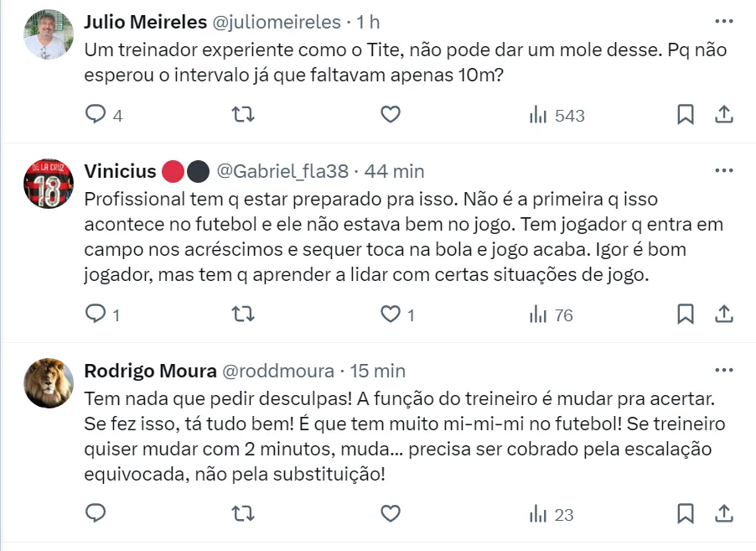Screen dimensions: 756x551
Task: Open the 44 min timestamp
Action: 394,171
